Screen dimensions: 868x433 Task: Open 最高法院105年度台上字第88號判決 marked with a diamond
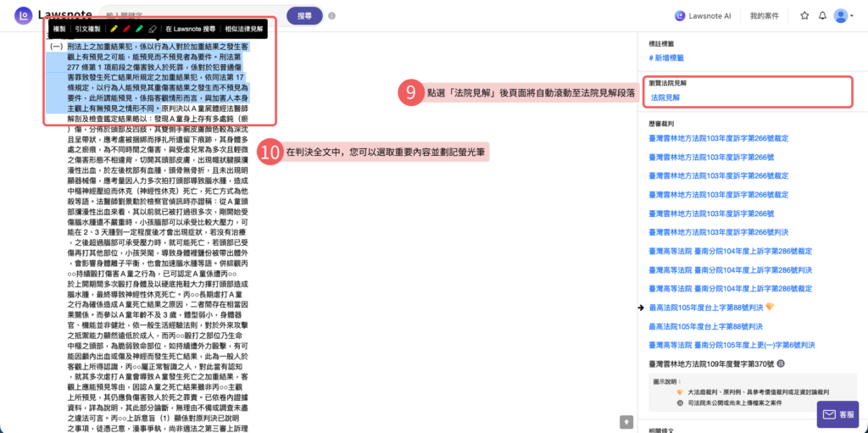pos(706,308)
